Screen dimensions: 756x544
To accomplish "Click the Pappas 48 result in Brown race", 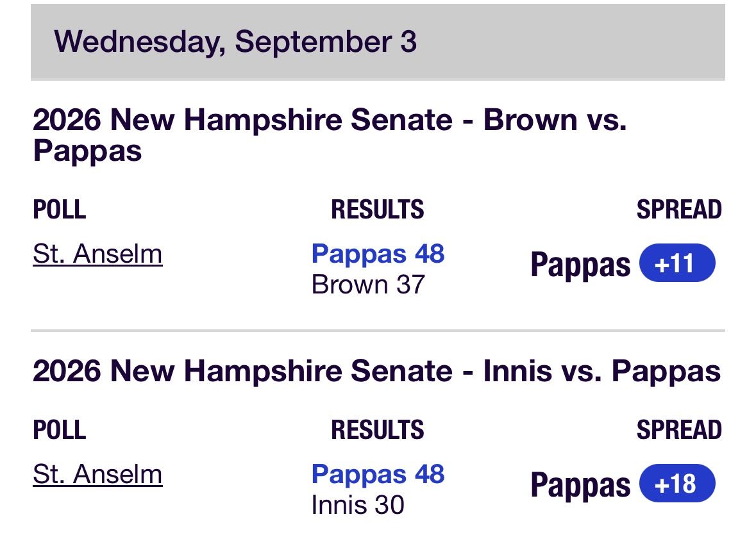I will click(x=378, y=254).
